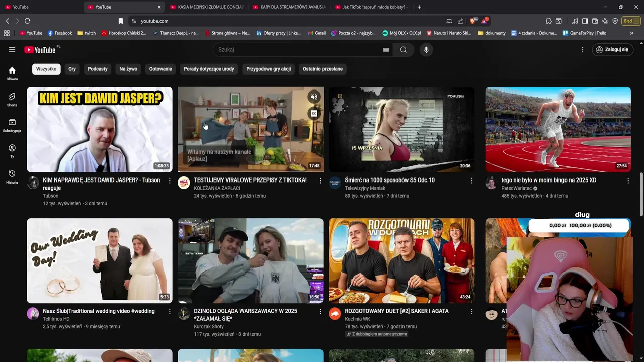Open a new browser tab

pyautogui.click(x=419, y=7)
